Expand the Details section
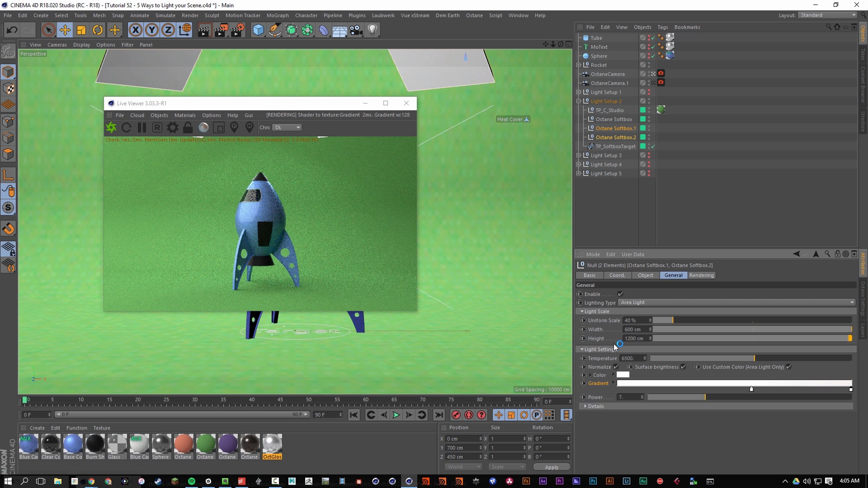 pyautogui.click(x=586, y=406)
